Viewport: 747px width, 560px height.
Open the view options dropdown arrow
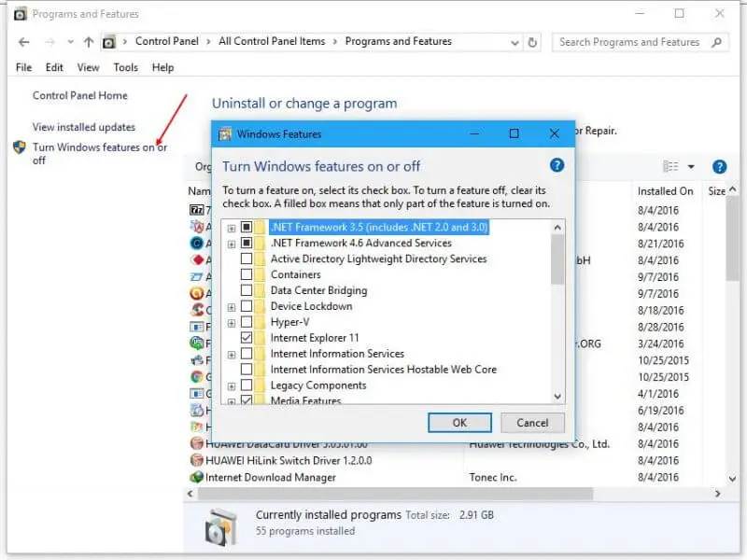(691, 167)
